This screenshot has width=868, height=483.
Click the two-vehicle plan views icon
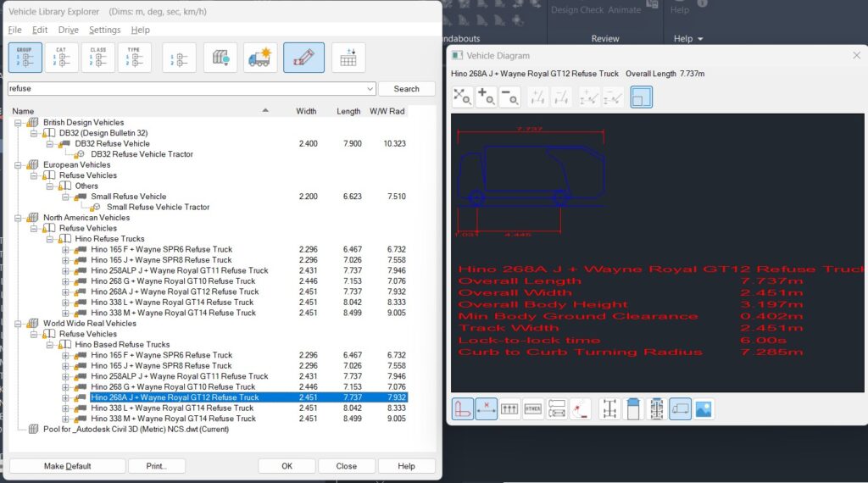tap(557, 409)
